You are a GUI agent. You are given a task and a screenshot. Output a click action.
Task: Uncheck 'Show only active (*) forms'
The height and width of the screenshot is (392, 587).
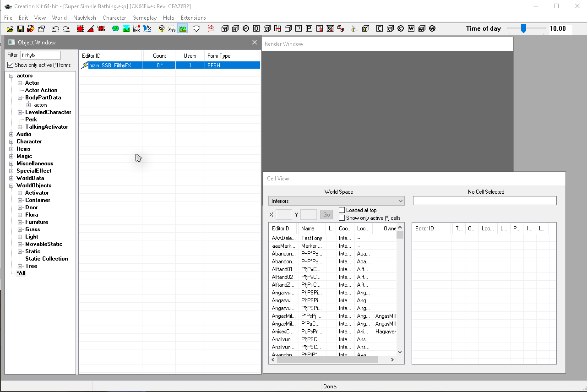[x=11, y=65]
